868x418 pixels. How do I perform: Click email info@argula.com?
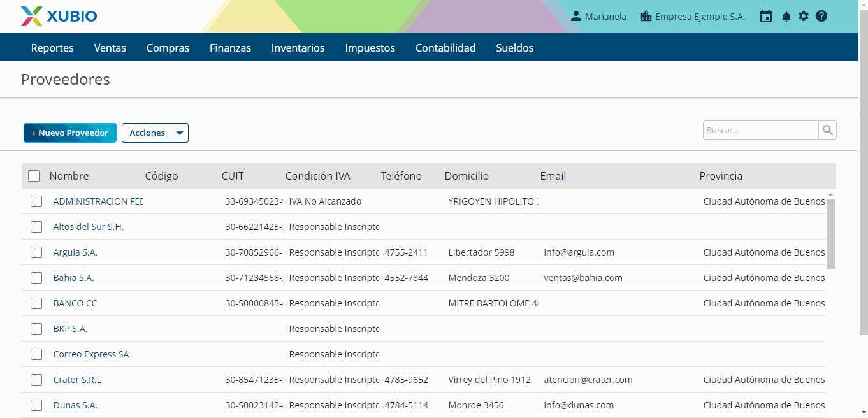(579, 252)
